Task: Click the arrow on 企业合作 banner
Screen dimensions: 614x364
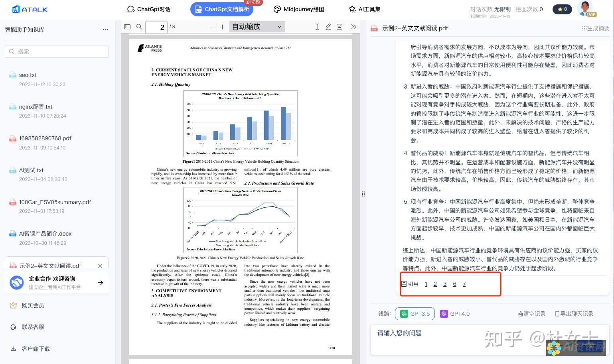Action: pos(101,283)
